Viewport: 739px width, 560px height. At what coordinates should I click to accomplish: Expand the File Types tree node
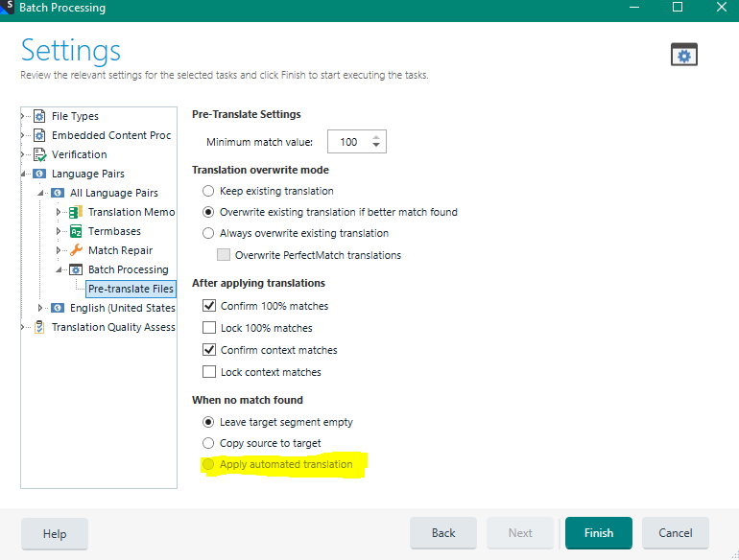pyautogui.click(x=22, y=116)
